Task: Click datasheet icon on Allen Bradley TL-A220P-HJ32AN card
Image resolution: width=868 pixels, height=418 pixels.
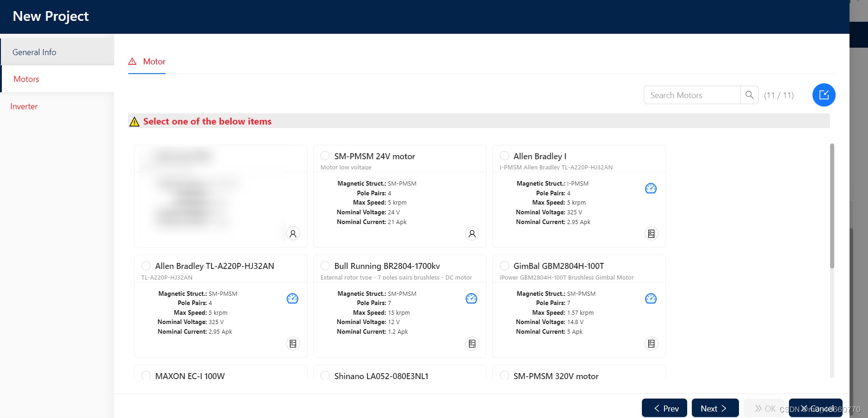Action: tap(293, 343)
